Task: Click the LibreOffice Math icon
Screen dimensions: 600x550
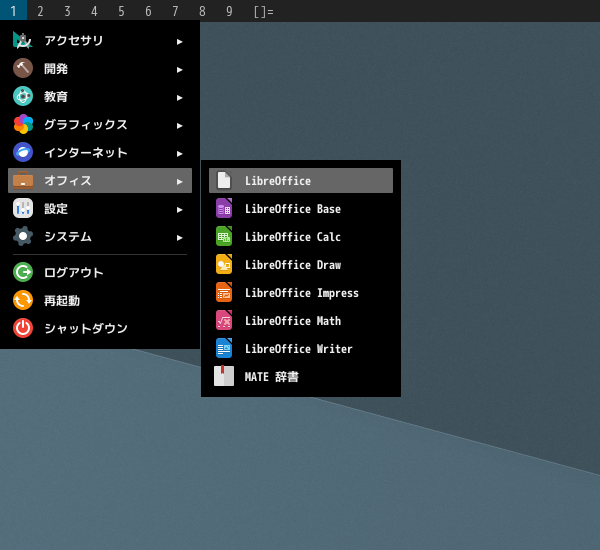Action: point(224,321)
